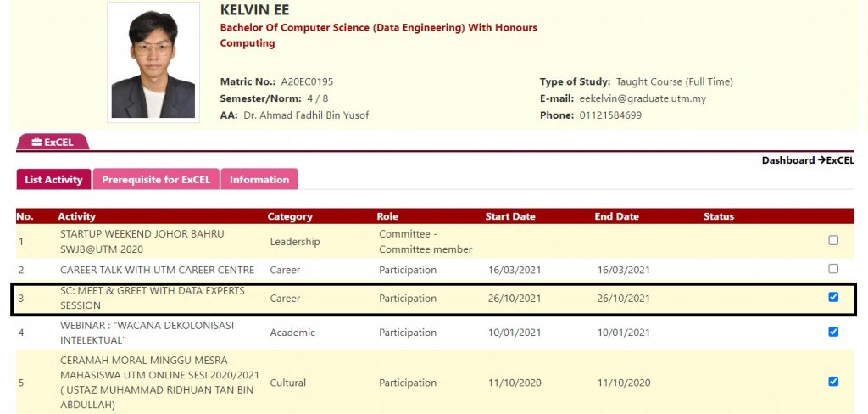868x414 pixels.
Task: Click the arrow icon in Dashboard breadcrumb
Action: point(821,160)
